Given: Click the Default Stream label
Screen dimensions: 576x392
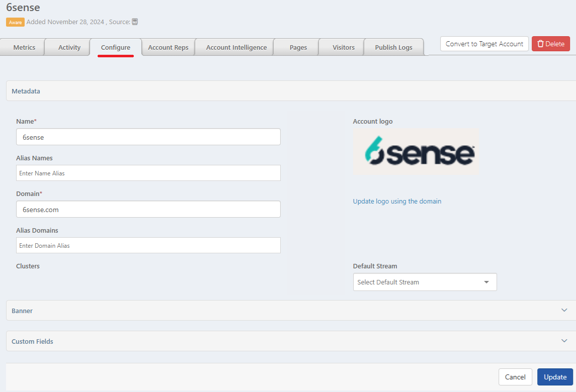Looking at the screenshot, I should (x=375, y=266).
